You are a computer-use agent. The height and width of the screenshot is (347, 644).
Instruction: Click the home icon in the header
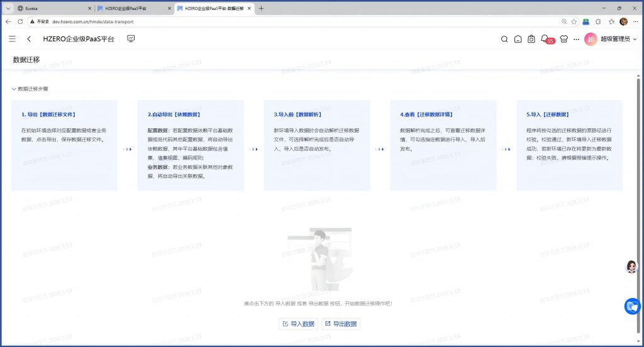pyautogui.click(x=518, y=39)
